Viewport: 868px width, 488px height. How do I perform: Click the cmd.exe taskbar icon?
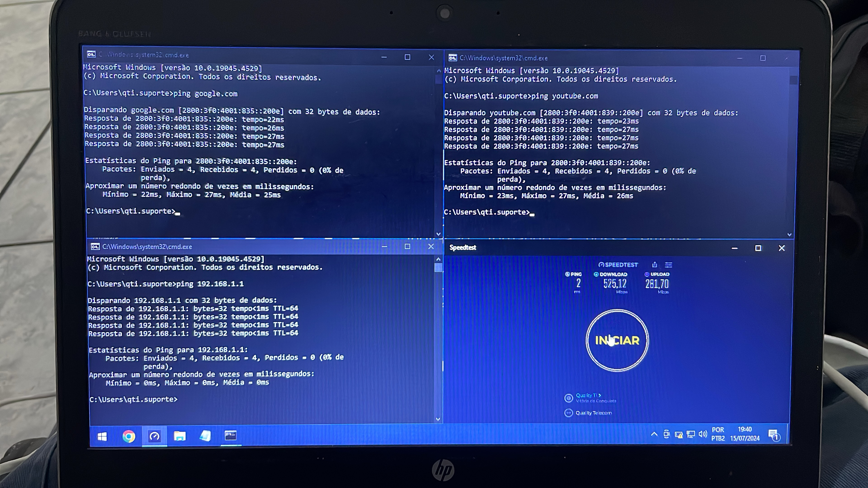(x=231, y=436)
